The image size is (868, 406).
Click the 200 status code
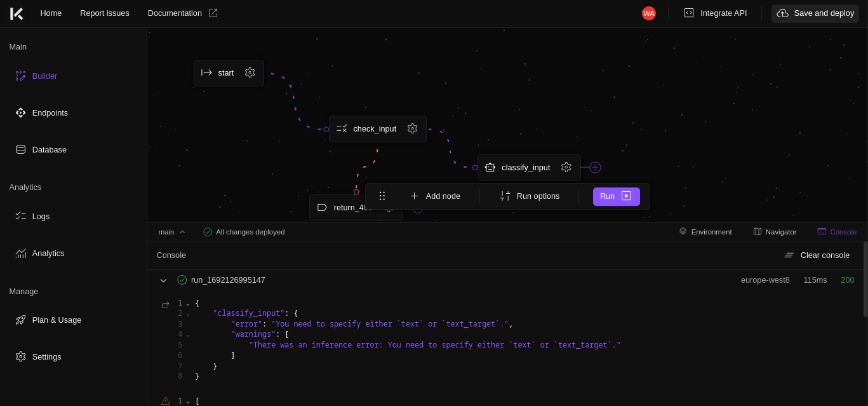point(848,280)
